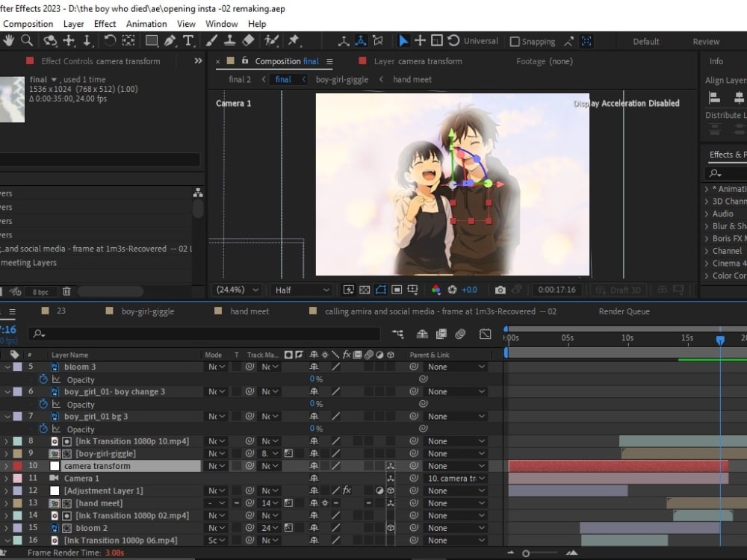
Task: Open project flowchart view icon
Action: [x=198, y=193]
